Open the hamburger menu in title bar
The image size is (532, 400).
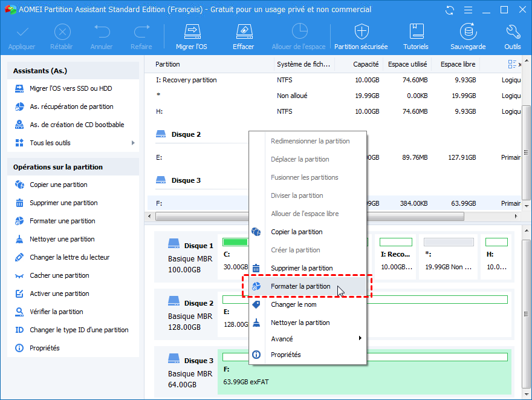coord(468,10)
